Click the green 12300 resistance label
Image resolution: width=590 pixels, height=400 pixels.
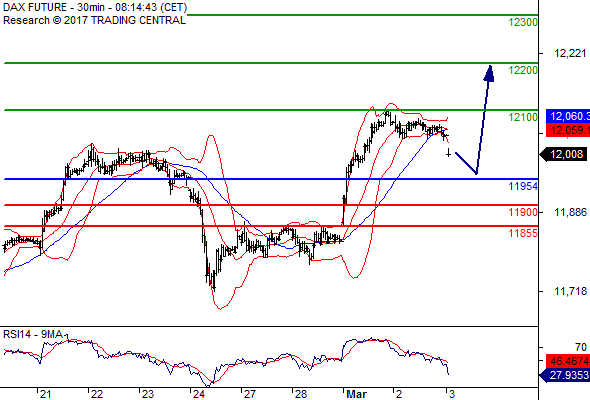pyautogui.click(x=523, y=22)
